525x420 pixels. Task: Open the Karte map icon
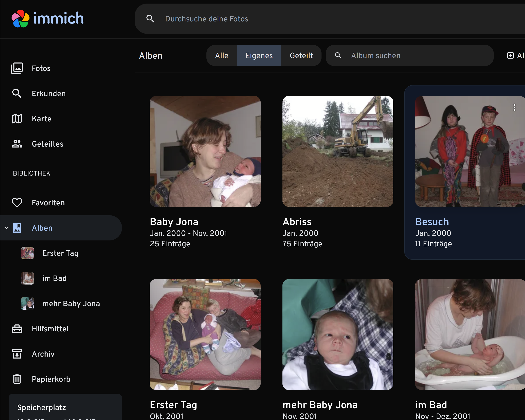pyautogui.click(x=17, y=119)
